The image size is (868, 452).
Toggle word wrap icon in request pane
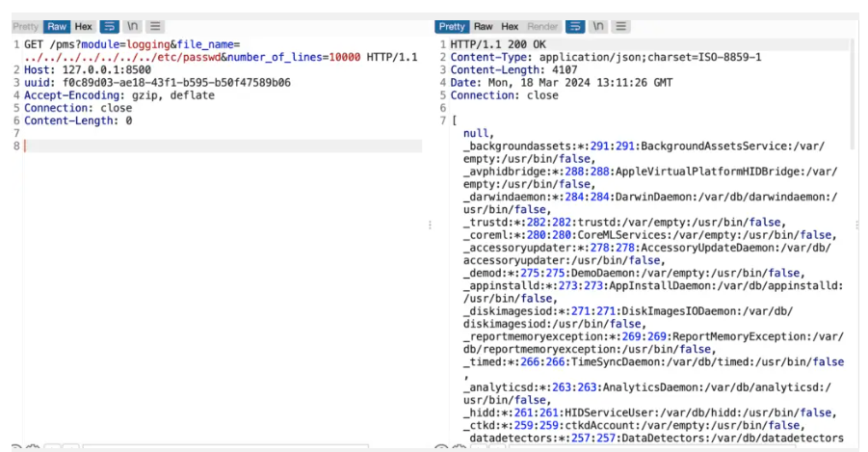coord(110,26)
